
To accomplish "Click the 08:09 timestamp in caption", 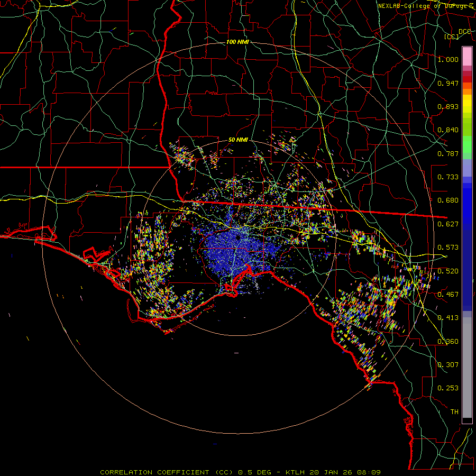I will pos(369,472).
